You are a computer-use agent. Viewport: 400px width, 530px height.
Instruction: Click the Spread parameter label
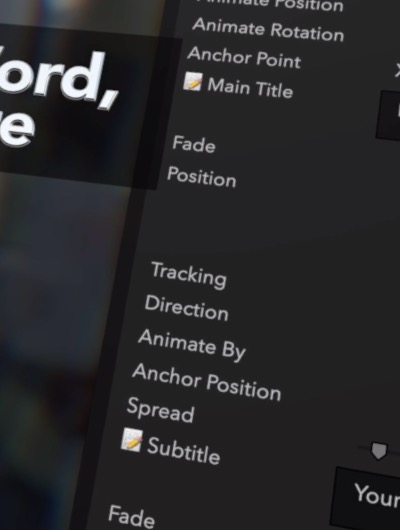click(161, 410)
